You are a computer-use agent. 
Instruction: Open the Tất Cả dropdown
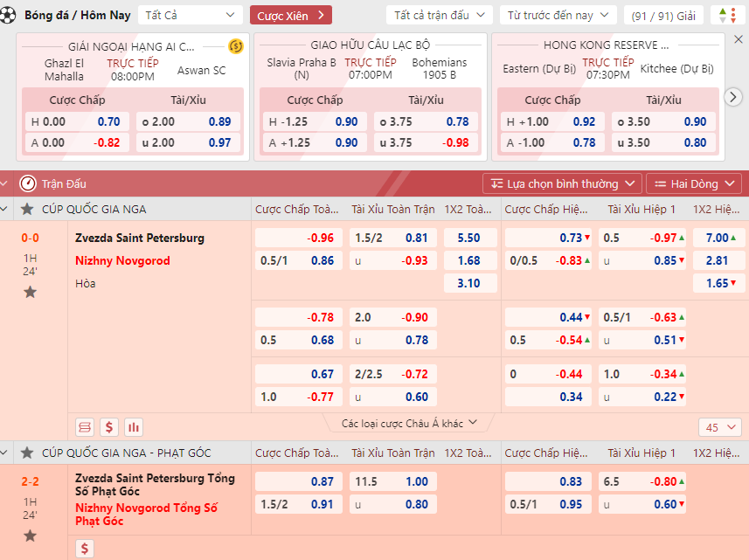[191, 16]
